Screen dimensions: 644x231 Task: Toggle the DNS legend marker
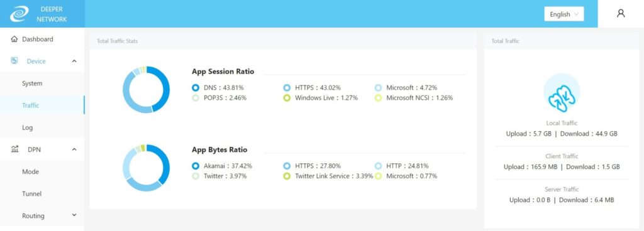(x=196, y=88)
